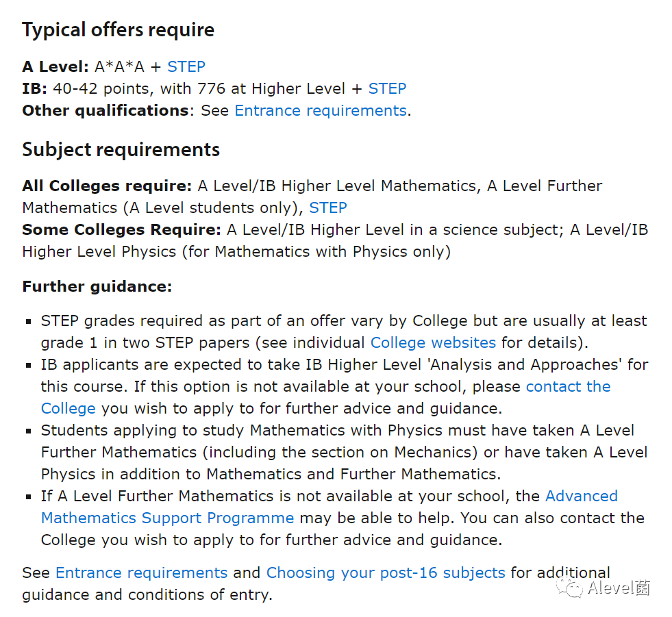The width and height of the screenshot is (672, 617).
Task: Click the bold Some Colleges Require label
Action: tap(122, 229)
